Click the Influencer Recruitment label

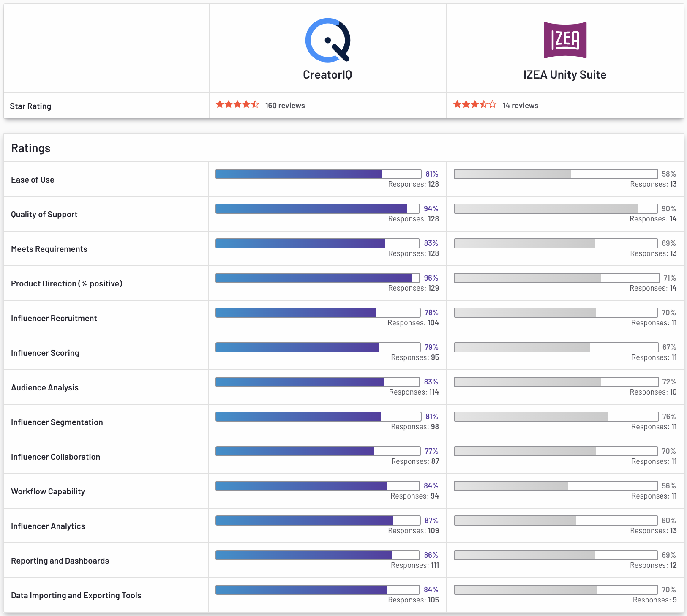pos(54,319)
